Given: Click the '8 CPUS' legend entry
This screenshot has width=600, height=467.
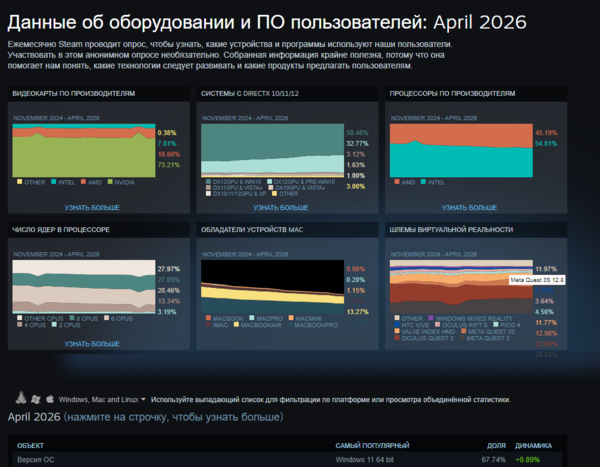Looking at the screenshot, I should (x=84, y=318).
